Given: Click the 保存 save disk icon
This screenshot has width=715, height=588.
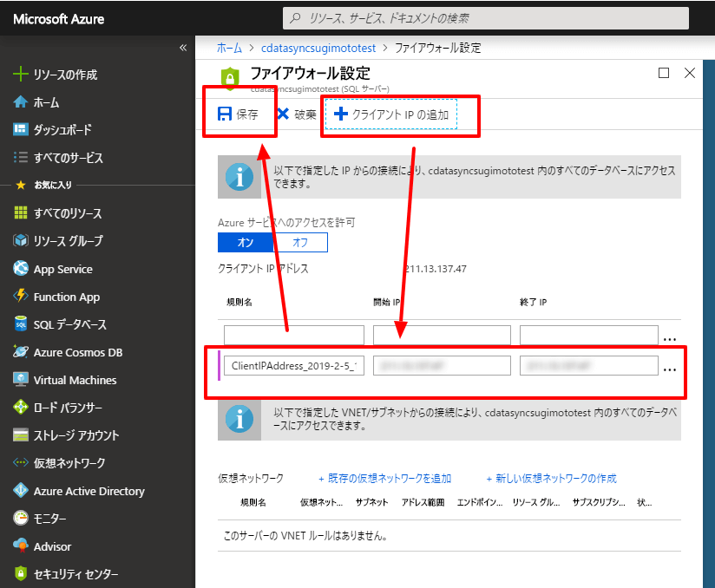Looking at the screenshot, I should [225, 114].
